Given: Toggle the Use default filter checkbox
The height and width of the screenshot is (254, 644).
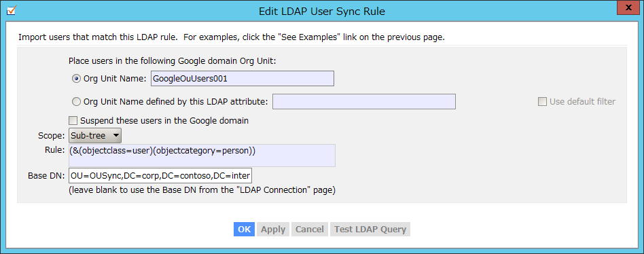Looking at the screenshot, I should pos(541,101).
